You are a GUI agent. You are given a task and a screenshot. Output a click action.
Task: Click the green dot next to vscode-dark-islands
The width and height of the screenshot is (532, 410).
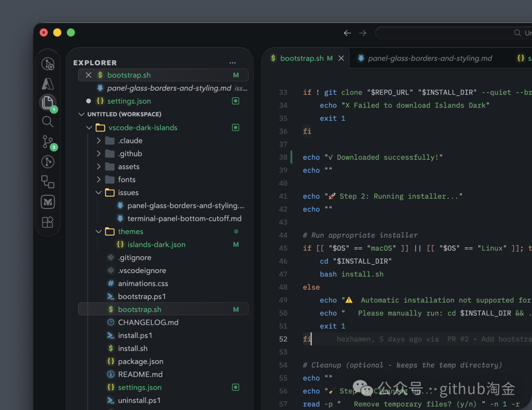click(x=235, y=127)
